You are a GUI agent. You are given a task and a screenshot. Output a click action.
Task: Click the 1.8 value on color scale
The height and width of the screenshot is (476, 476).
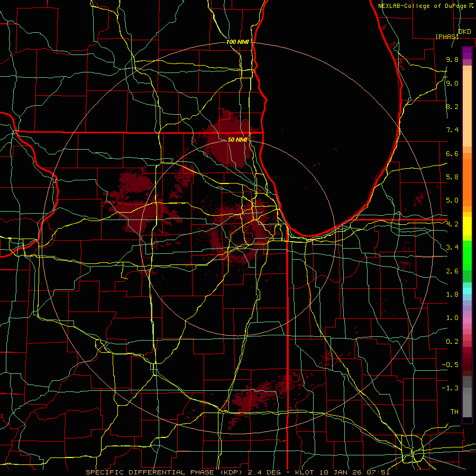pos(452,295)
